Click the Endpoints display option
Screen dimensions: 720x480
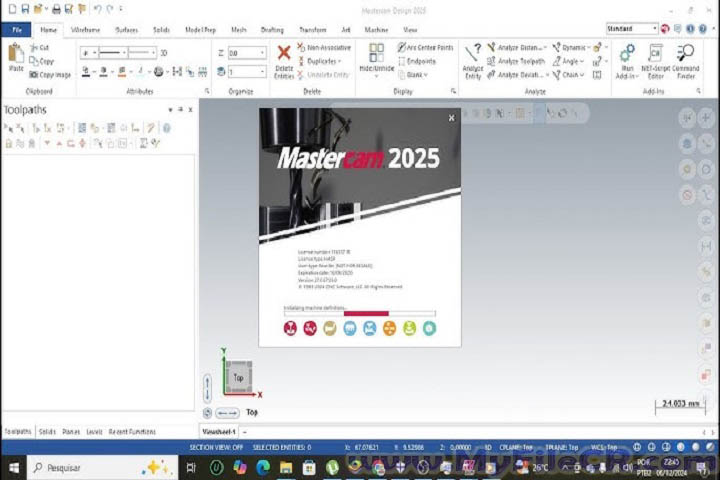point(417,61)
